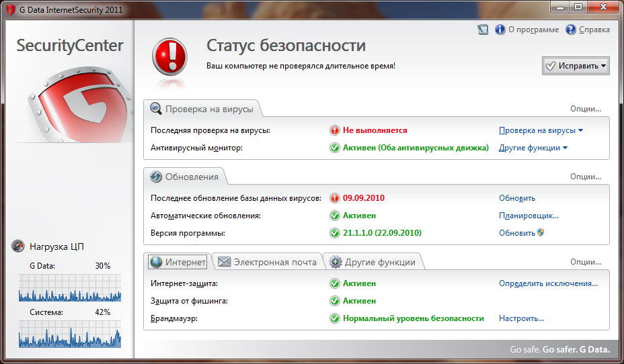624x364 pixels.
Task: Select the Проверка на вирусы section header
Action: [x=202, y=109]
